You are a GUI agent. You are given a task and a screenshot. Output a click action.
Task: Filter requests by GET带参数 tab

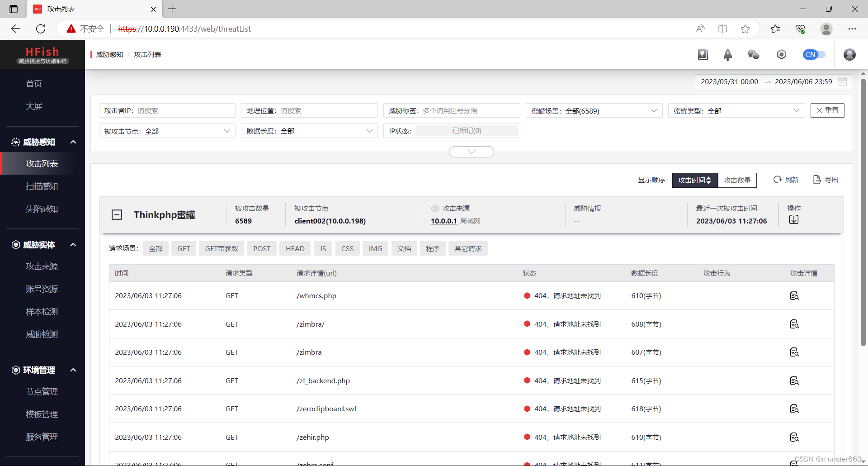point(222,249)
